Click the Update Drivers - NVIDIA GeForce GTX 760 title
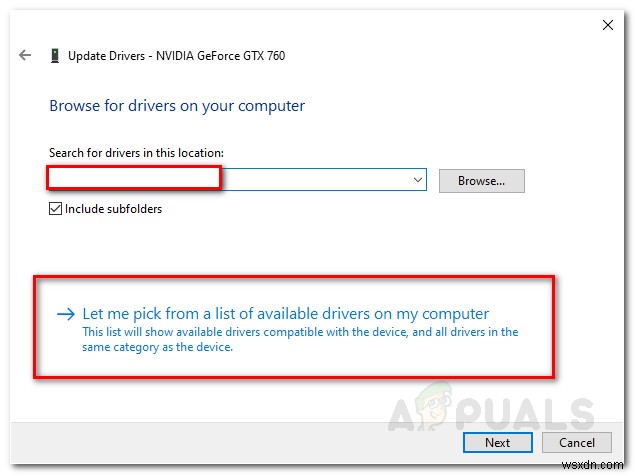Image resolution: width=635 pixels, height=475 pixels. click(176, 56)
